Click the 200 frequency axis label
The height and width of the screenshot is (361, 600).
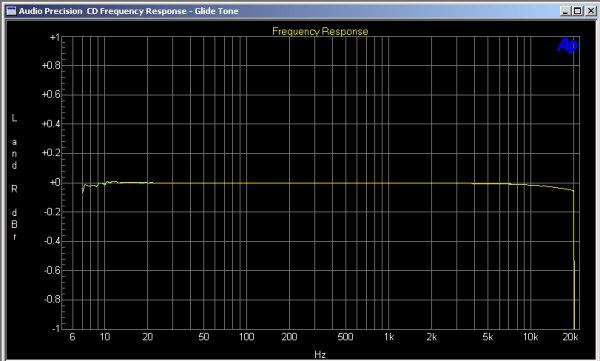pyautogui.click(x=289, y=337)
